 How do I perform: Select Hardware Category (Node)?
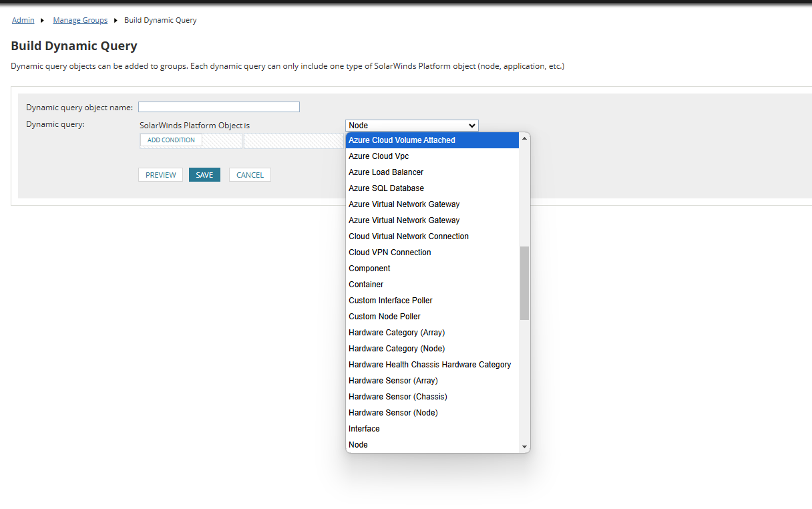click(432, 349)
